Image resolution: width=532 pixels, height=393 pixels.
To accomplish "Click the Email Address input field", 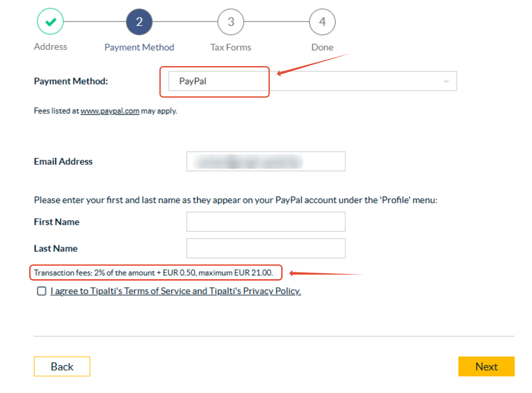I will click(266, 161).
